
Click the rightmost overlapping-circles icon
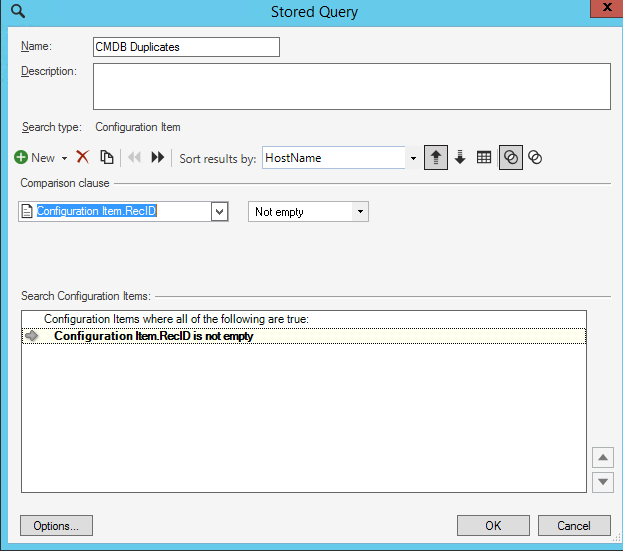(x=535, y=158)
